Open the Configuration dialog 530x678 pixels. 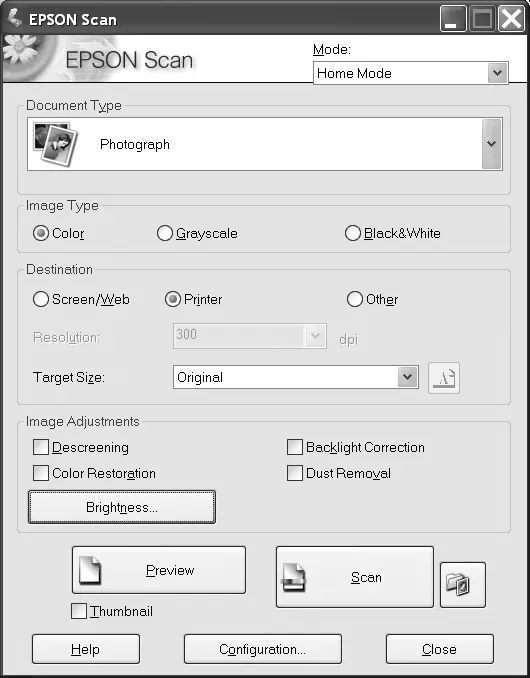[x=262, y=649]
